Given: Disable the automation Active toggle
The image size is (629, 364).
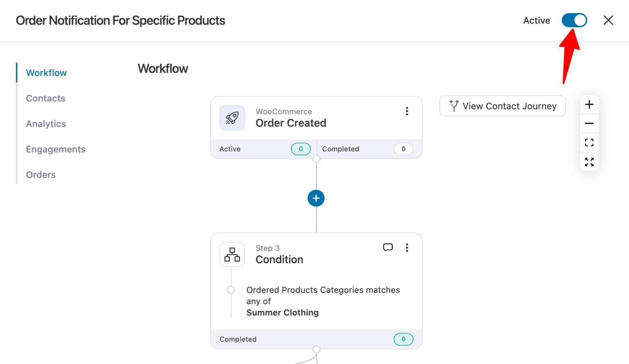Looking at the screenshot, I should pos(574,20).
